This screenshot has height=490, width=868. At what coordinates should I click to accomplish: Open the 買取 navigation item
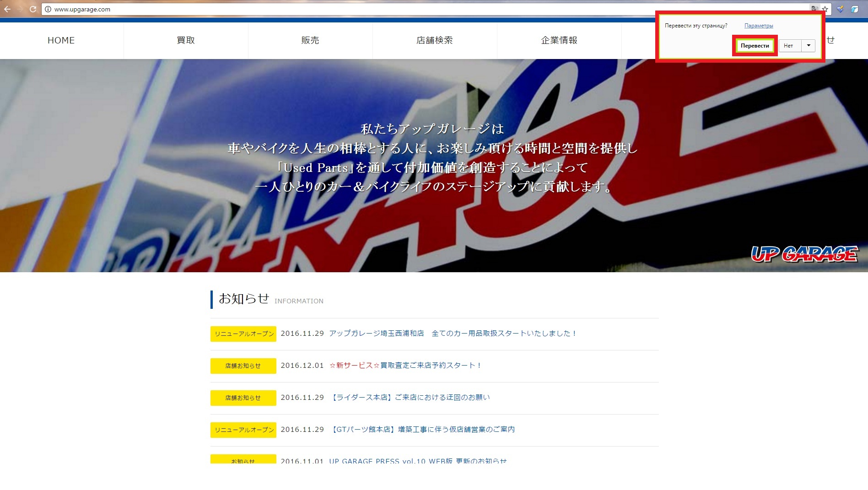click(186, 40)
